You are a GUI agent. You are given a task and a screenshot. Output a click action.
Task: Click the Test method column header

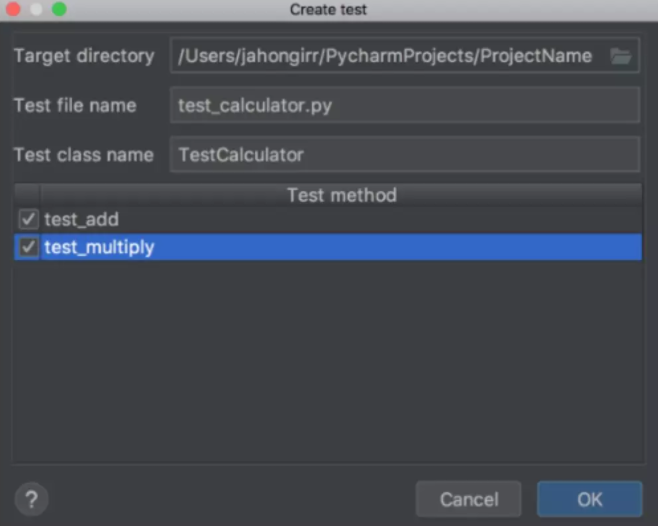[x=341, y=195]
